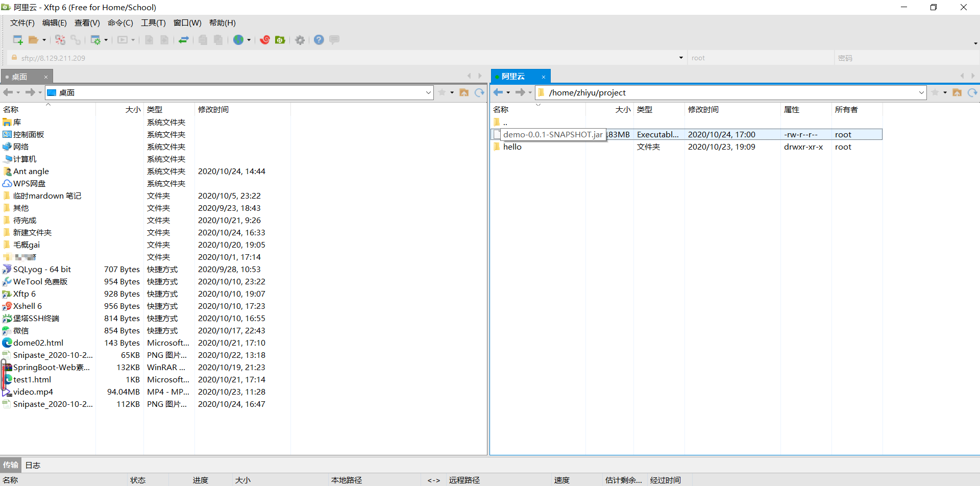The image size is (980, 486).
Task: Click the session properties gear-window icon
Action: (x=95, y=40)
